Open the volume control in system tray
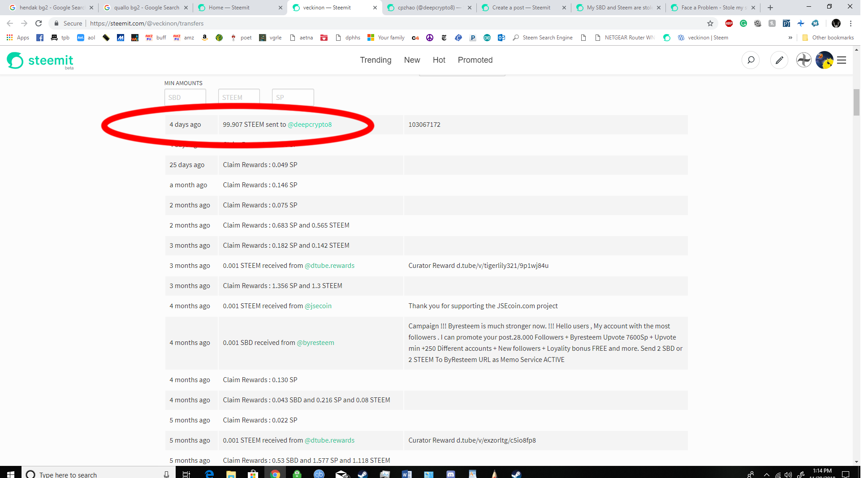Screen dimensions: 868x478 tap(788, 475)
